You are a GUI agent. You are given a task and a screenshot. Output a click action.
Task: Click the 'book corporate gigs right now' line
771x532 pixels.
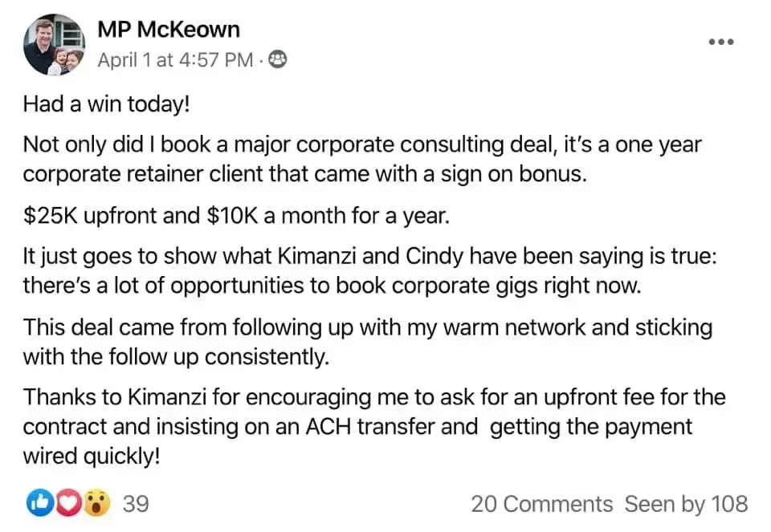pyautogui.click(x=332, y=286)
